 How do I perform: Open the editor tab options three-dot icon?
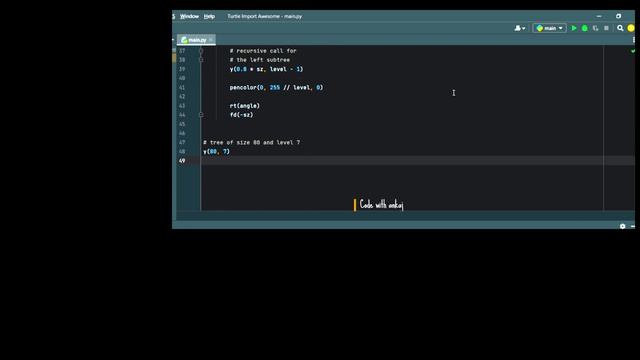(633, 40)
